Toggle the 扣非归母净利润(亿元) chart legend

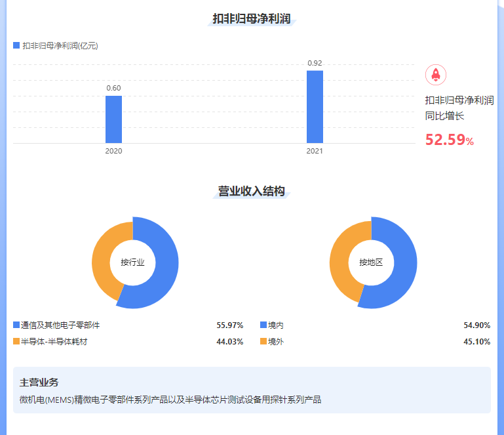point(55,46)
